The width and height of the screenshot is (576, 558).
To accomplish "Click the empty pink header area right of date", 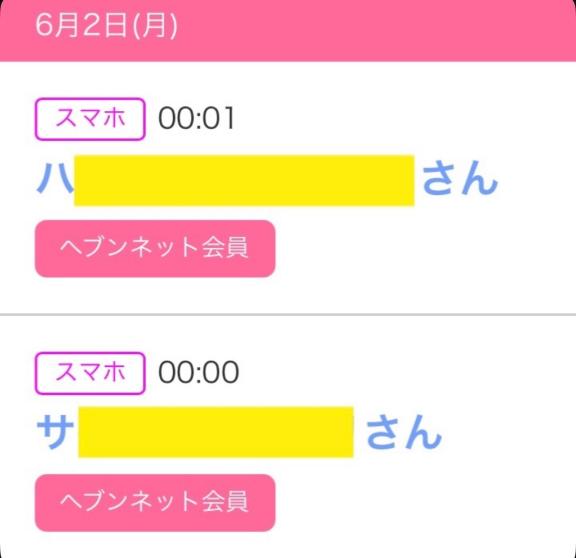I will 377,28.
